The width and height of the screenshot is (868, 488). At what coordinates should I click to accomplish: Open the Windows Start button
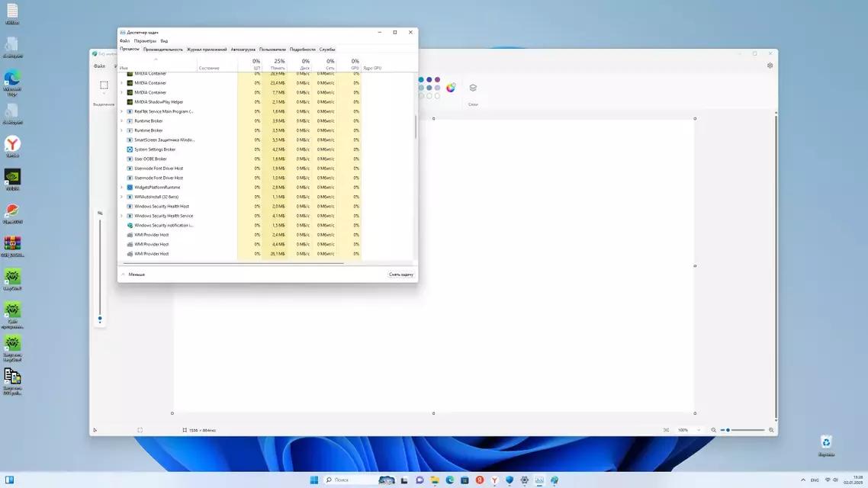coord(314,480)
